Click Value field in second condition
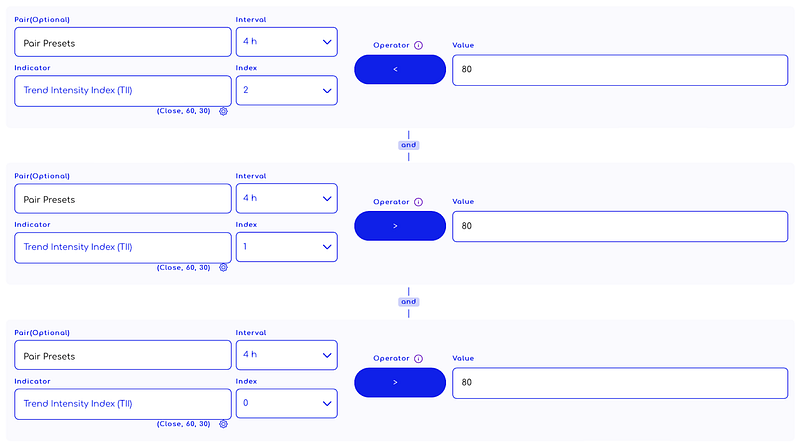The width and height of the screenshot is (800, 446). [x=619, y=226]
